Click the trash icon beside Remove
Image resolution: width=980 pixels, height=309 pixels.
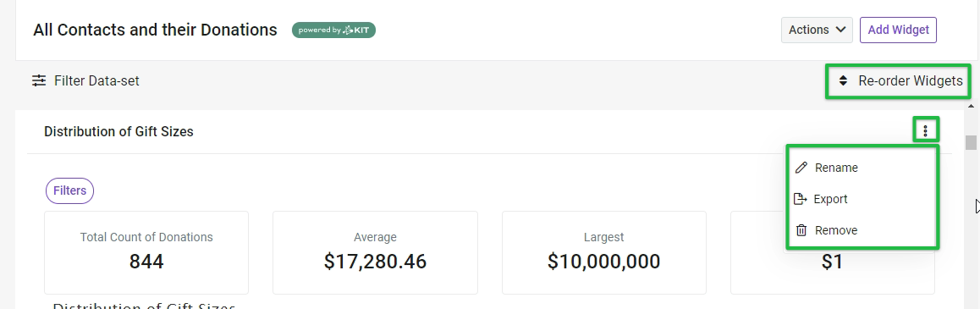(801, 230)
